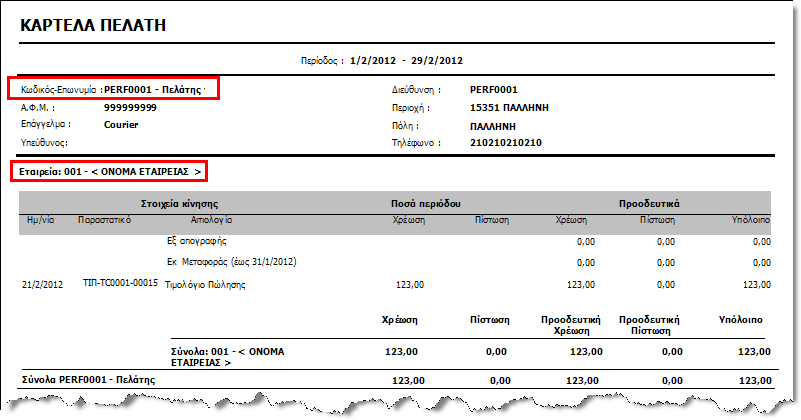Click the highlighted customer code PERF0001 - Πελάτης
Viewport: 801px width, 420px height.
point(153,90)
